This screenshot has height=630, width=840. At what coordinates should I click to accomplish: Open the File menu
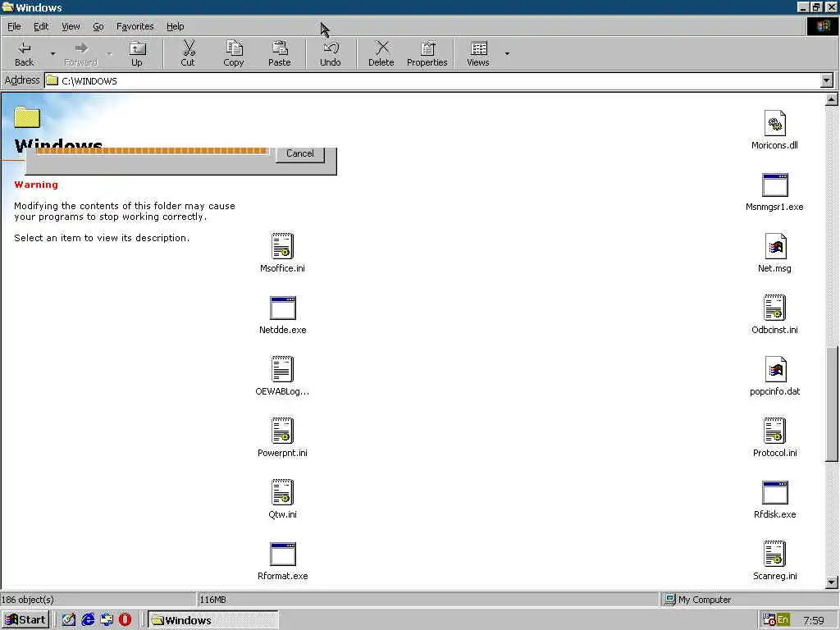tap(14, 26)
